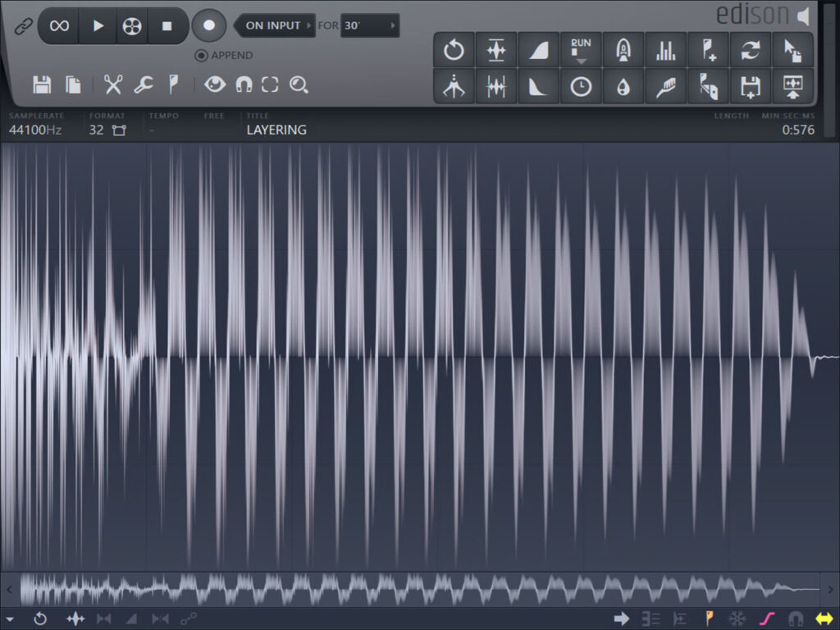Image resolution: width=840 pixels, height=630 pixels.
Task: Click the sample format value 32
Action: (97, 130)
